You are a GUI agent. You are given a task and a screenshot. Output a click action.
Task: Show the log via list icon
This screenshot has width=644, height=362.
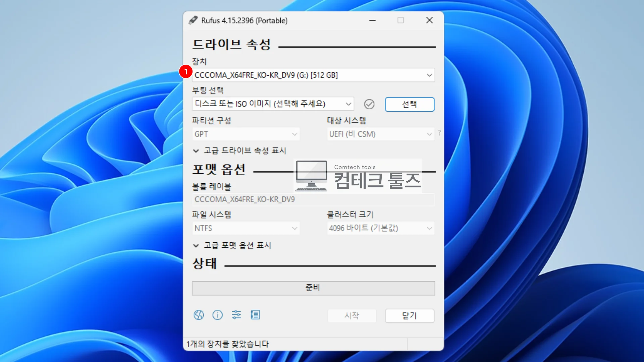click(255, 315)
